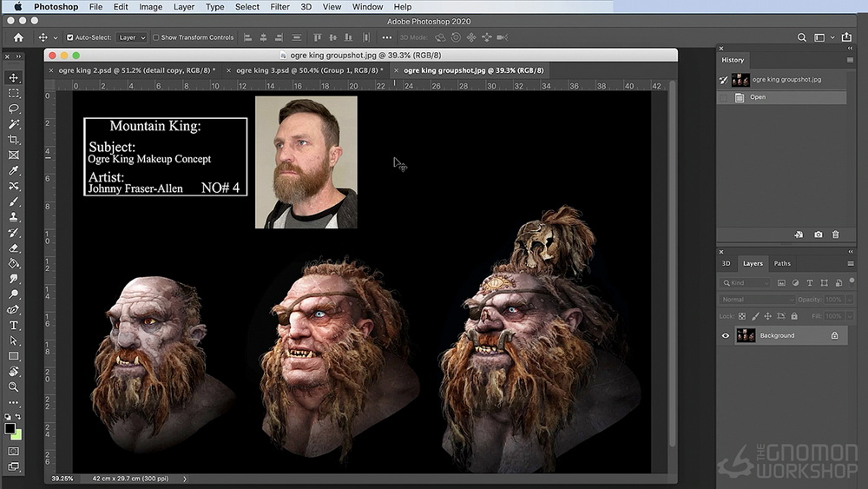Select the Open history state

point(782,97)
